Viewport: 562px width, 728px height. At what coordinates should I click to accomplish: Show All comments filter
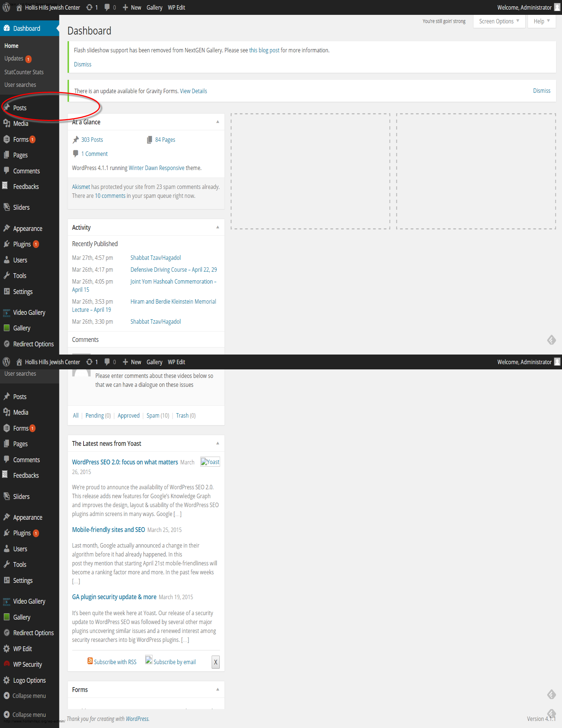[76, 415]
